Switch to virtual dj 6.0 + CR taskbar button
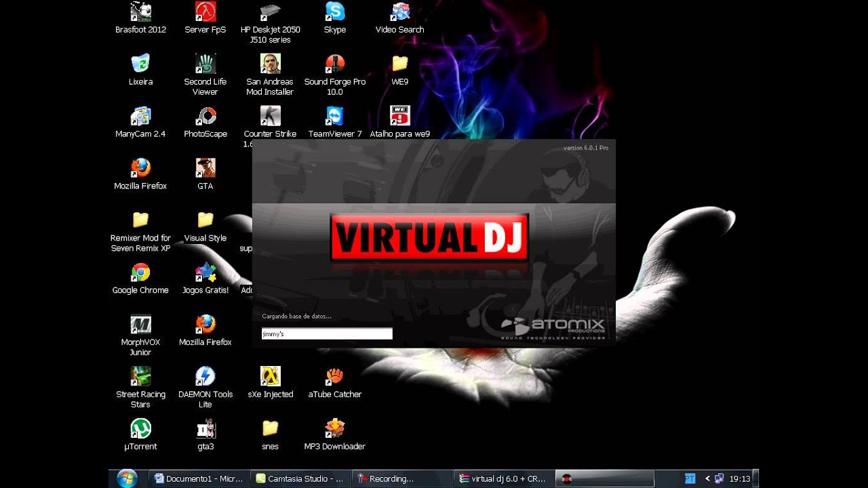This screenshot has width=868, height=488. pyautogui.click(x=504, y=479)
